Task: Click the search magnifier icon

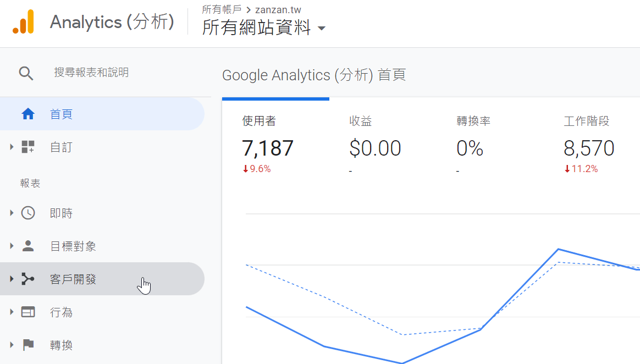Action: [x=26, y=73]
